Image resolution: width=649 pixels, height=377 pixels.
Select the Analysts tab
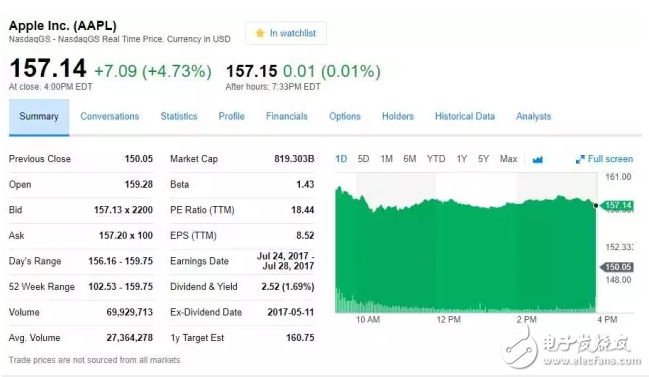[533, 117]
